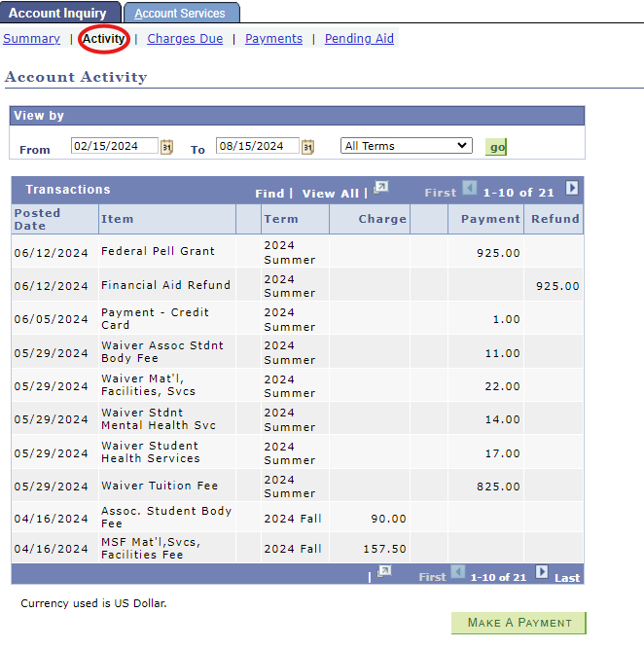This screenshot has width=644, height=649.
Task: Click the Refund column header
Action: 555,219
